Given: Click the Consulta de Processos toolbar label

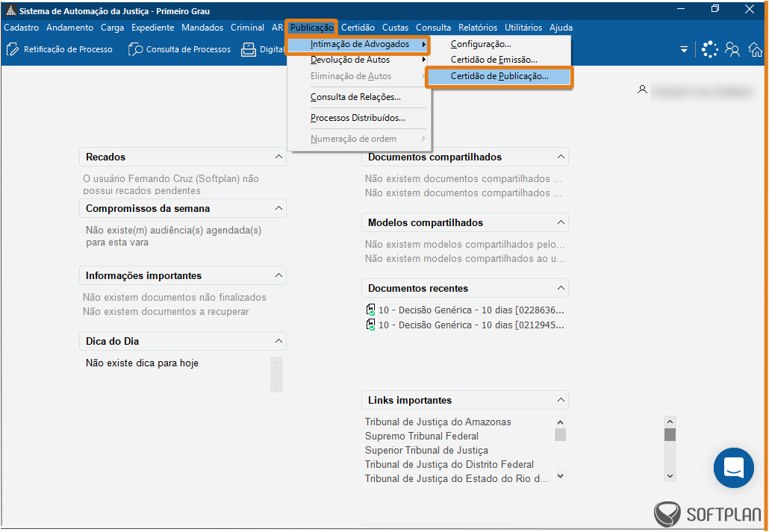Looking at the screenshot, I should click(x=188, y=49).
